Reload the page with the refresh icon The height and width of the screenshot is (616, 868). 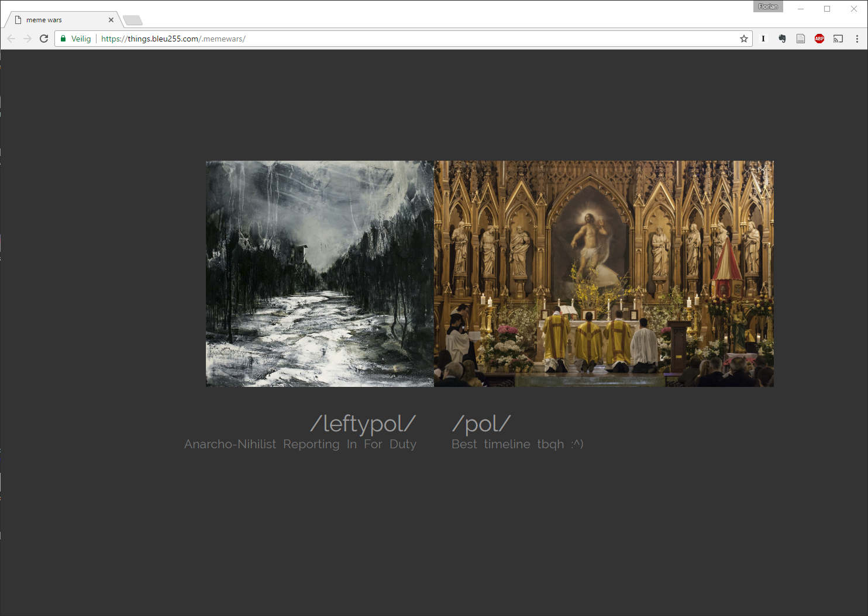click(44, 39)
